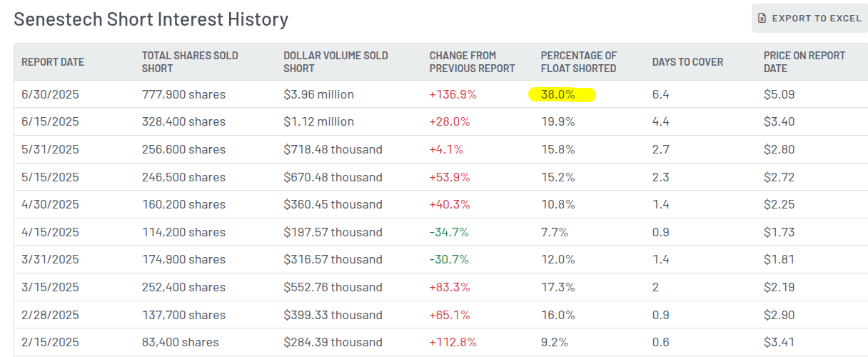Click the 3/15/2025 report date cell
Viewport: 868px width, 357px height.
click(50, 287)
